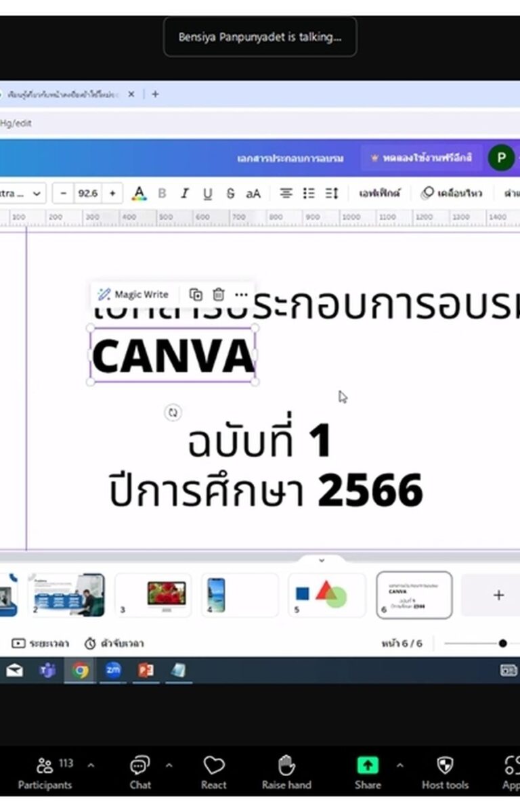Open Zoom Chat panel
The width and height of the screenshot is (520, 812).
140,773
